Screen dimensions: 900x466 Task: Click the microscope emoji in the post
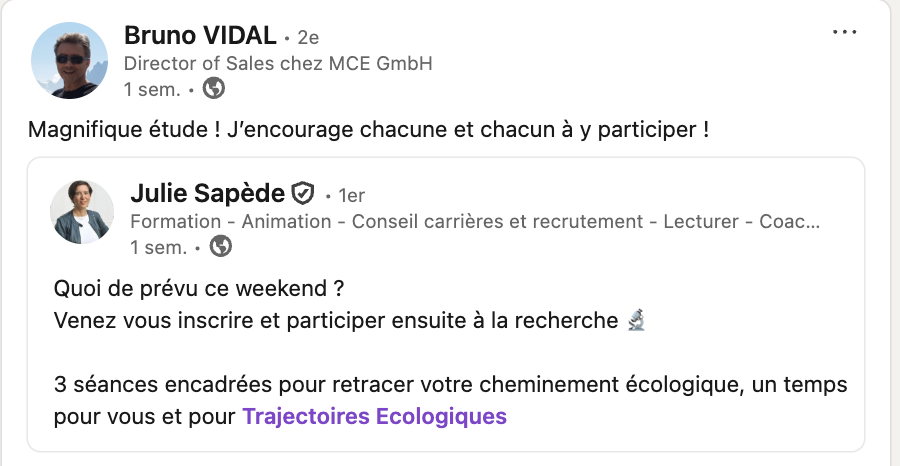pos(636,321)
